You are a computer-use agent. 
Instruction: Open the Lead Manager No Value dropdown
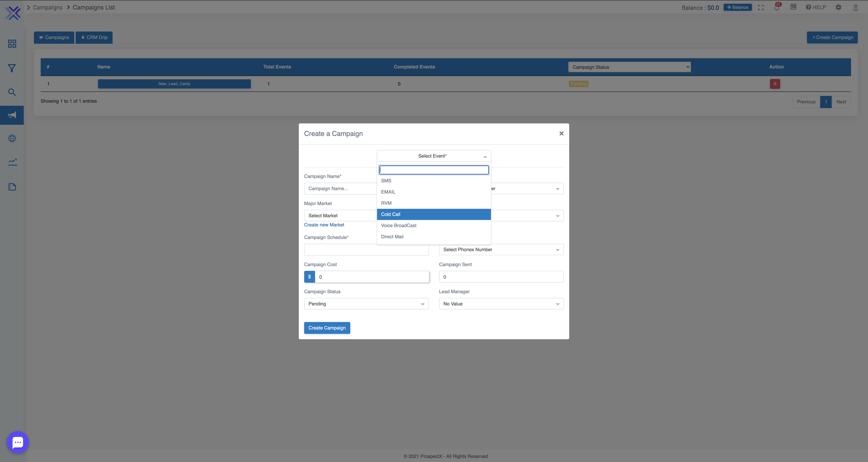tap(501, 304)
